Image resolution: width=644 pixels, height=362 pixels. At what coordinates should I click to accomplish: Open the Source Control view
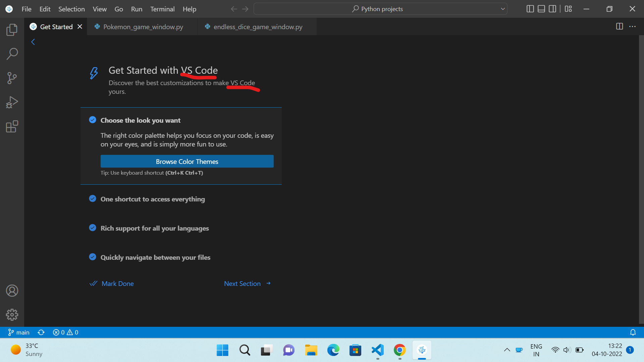12,78
